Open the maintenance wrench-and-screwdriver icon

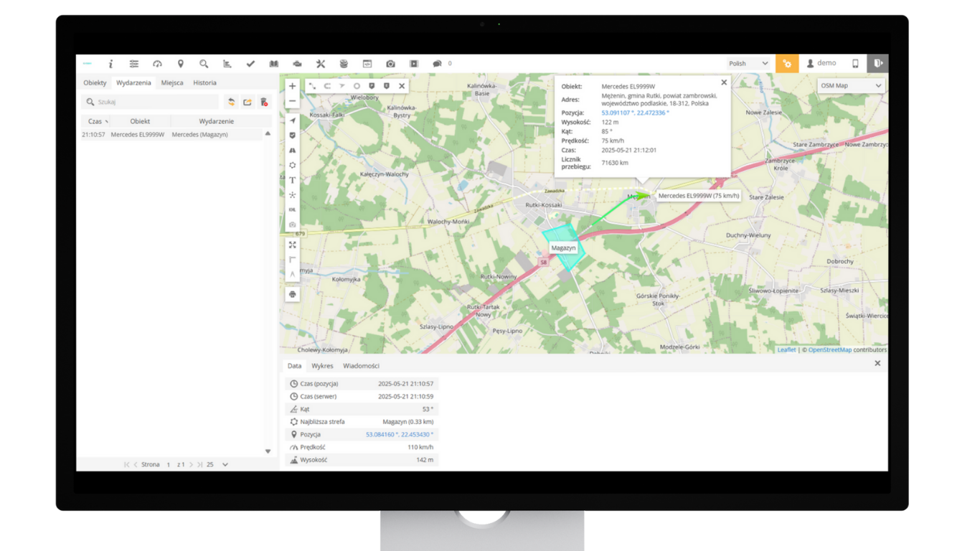click(x=321, y=64)
